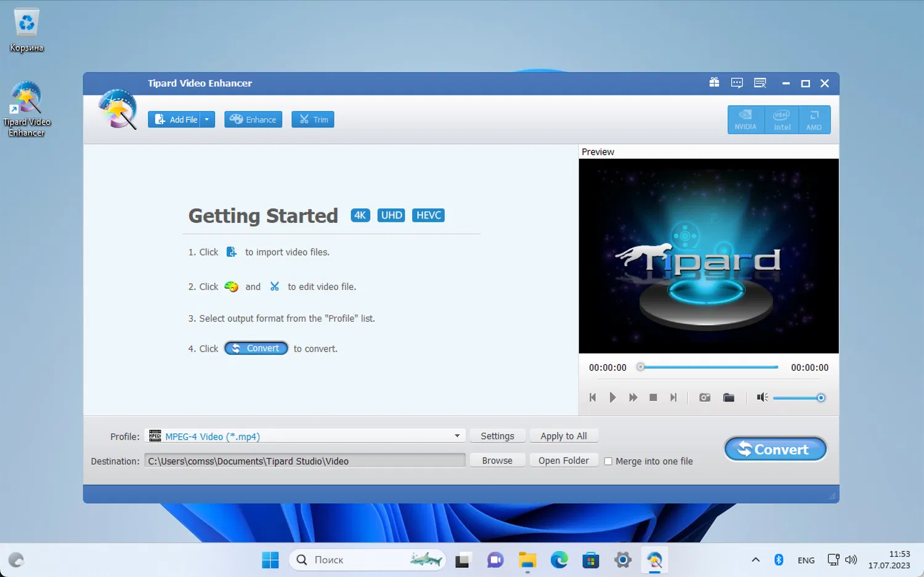
Task: Click the Tipard preview video area
Action: coord(709,256)
